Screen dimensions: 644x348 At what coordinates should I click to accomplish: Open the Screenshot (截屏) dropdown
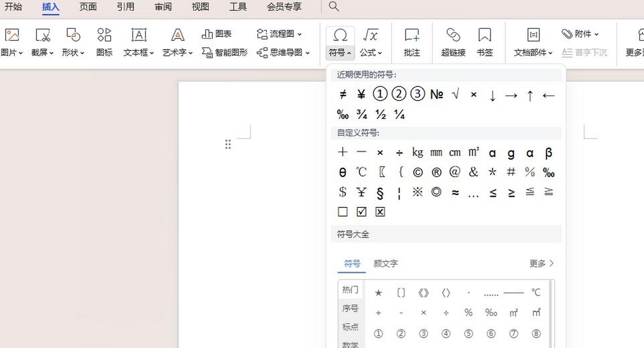tap(42, 52)
